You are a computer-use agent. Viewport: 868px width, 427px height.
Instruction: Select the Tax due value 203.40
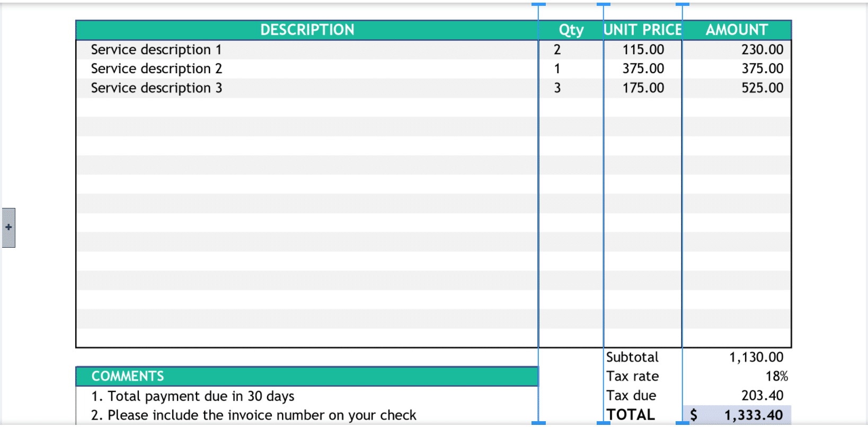coord(761,396)
